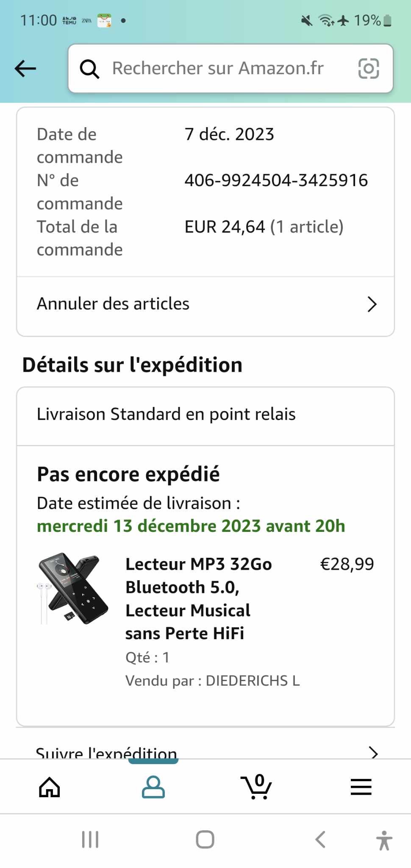The image size is (411, 868).
Task: Tap the magnifying glass search icon
Action: tap(90, 69)
